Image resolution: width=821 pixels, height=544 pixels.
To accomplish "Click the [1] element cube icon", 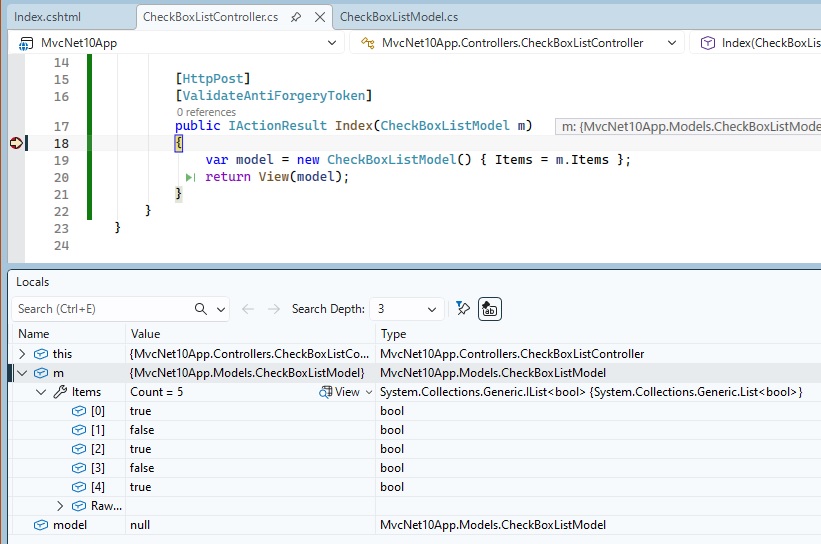I will 79,430.
